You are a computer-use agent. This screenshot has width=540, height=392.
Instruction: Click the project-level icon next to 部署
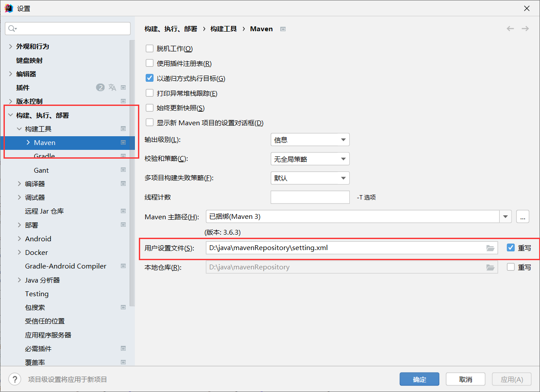point(123,225)
